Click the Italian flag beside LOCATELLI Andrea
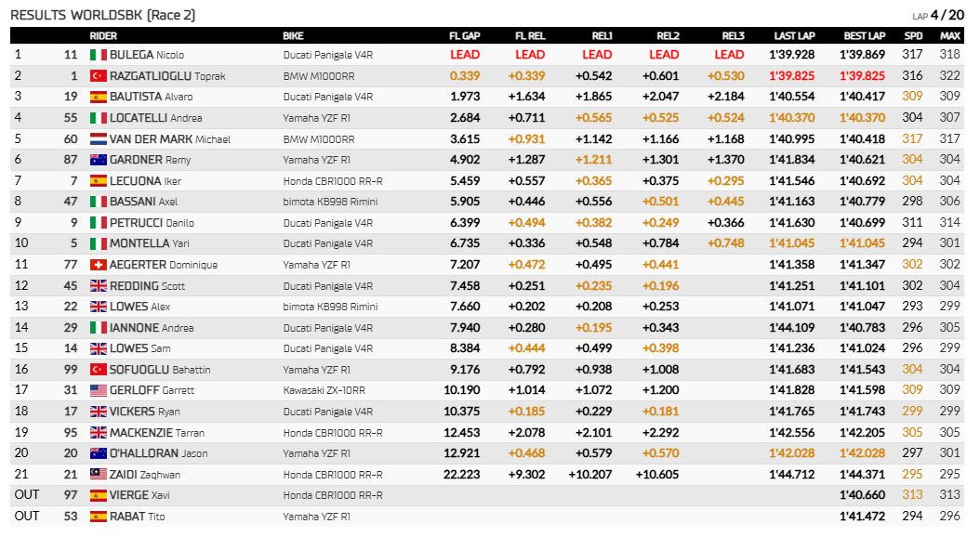The width and height of the screenshot is (980, 537). click(x=99, y=118)
